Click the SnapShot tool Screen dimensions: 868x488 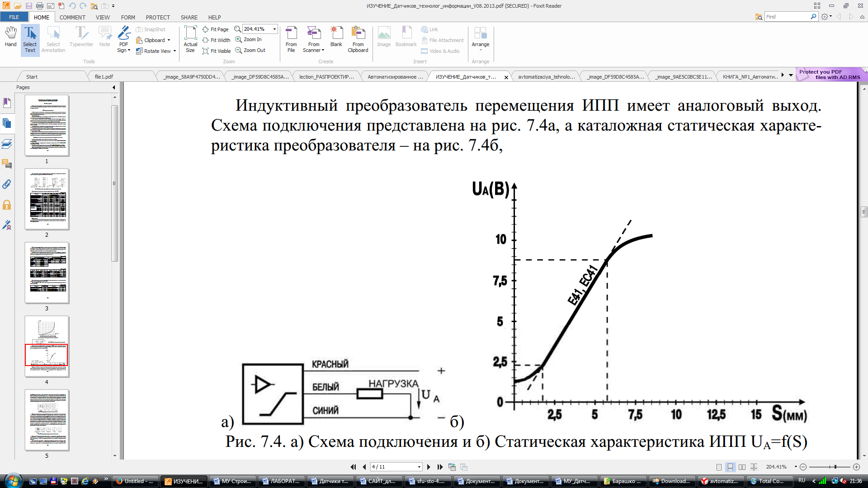[151, 29]
